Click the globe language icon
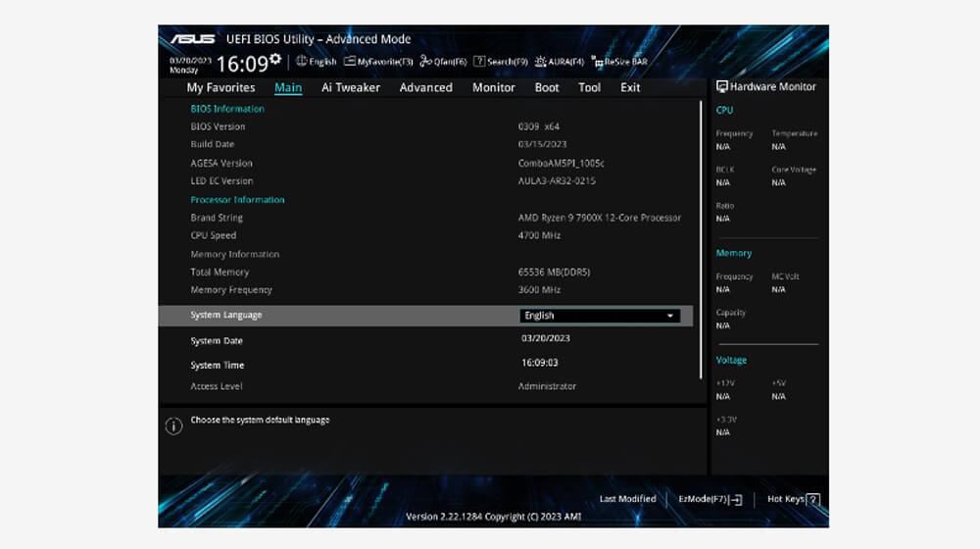 tap(301, 62)
